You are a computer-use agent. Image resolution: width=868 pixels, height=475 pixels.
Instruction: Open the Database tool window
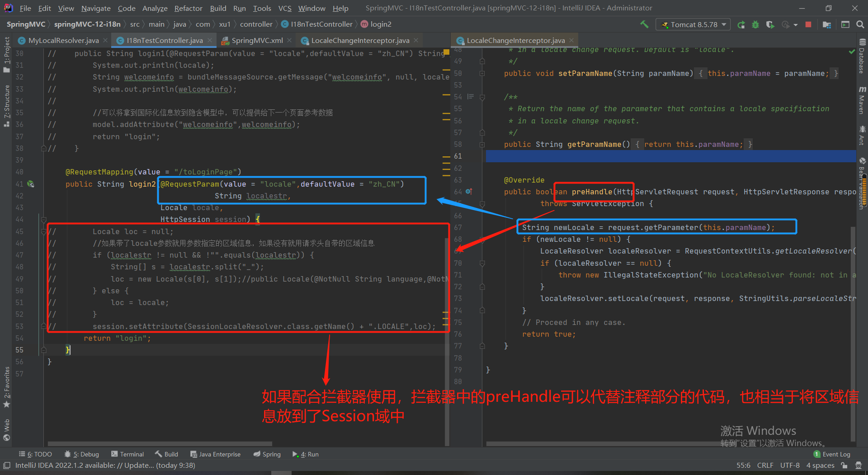862,56
